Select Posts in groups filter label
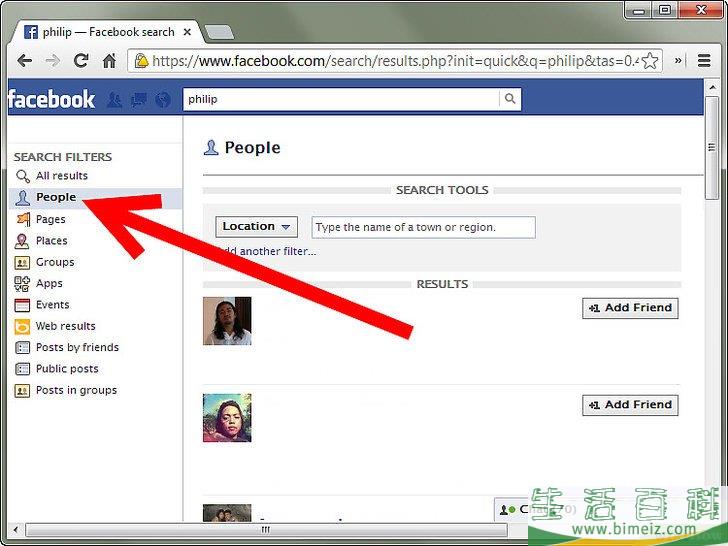 pos(76,390)
